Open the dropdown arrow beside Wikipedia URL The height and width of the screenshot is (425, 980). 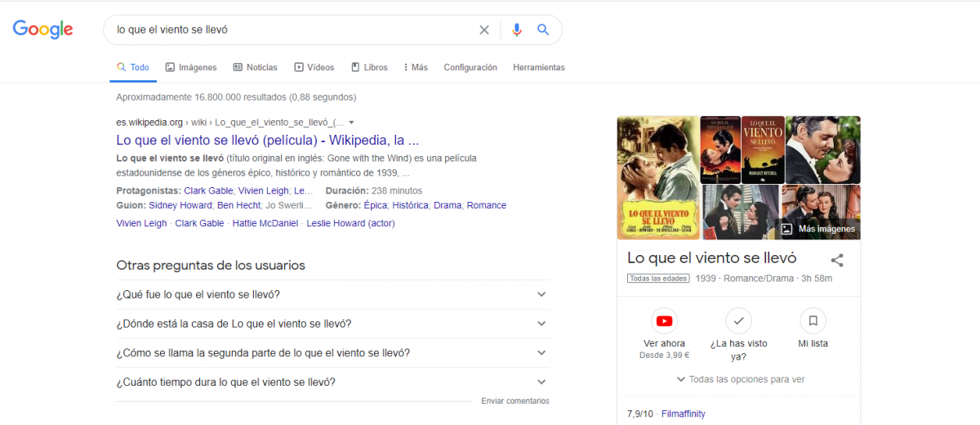click(x=351, y=123)
